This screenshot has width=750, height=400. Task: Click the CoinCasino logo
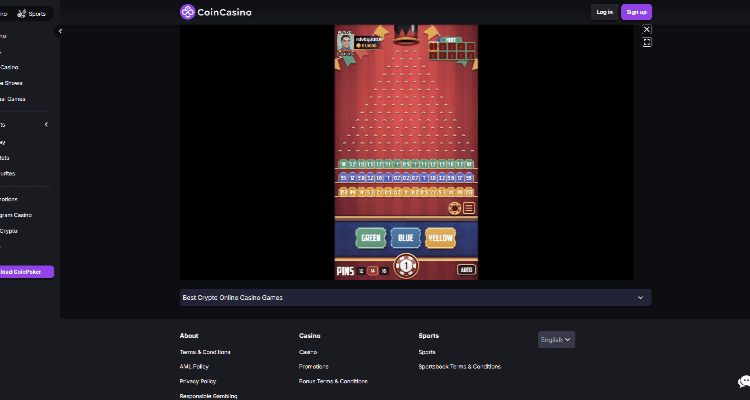tap(215, 12)
